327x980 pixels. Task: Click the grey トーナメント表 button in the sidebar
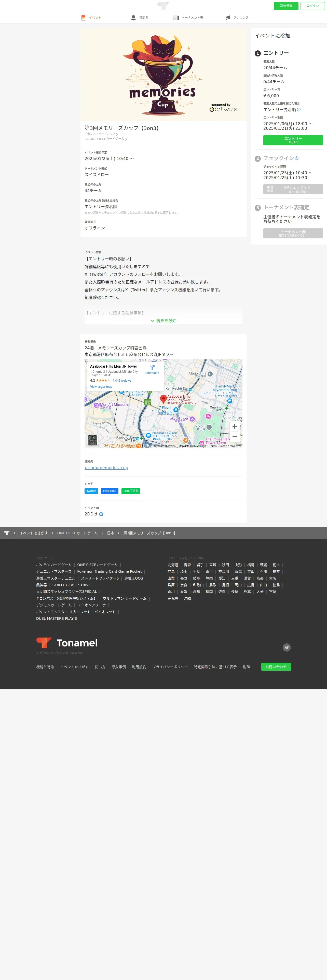tap(293, 233)
